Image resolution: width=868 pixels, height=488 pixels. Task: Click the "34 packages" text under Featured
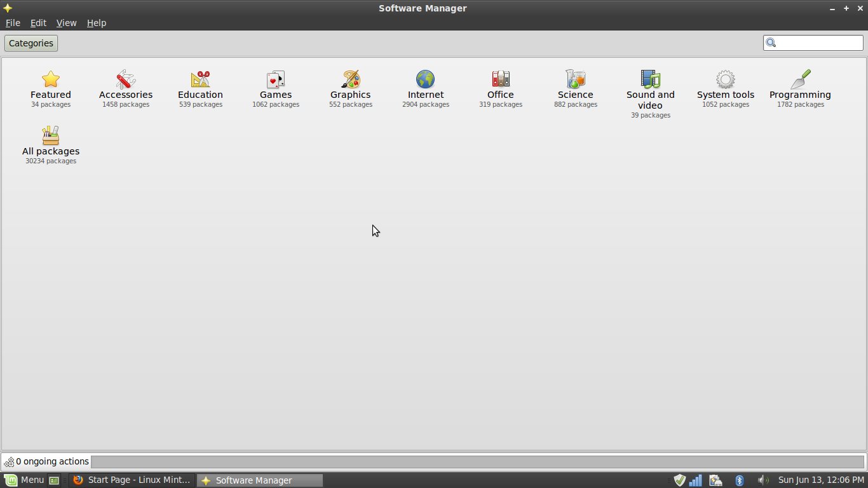coord(51,105)
